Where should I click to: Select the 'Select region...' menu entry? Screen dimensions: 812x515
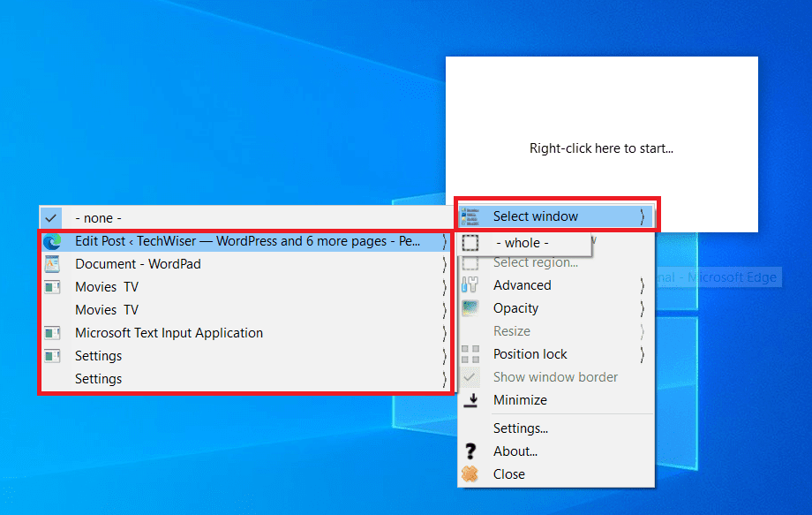click(x=536, y=262)
